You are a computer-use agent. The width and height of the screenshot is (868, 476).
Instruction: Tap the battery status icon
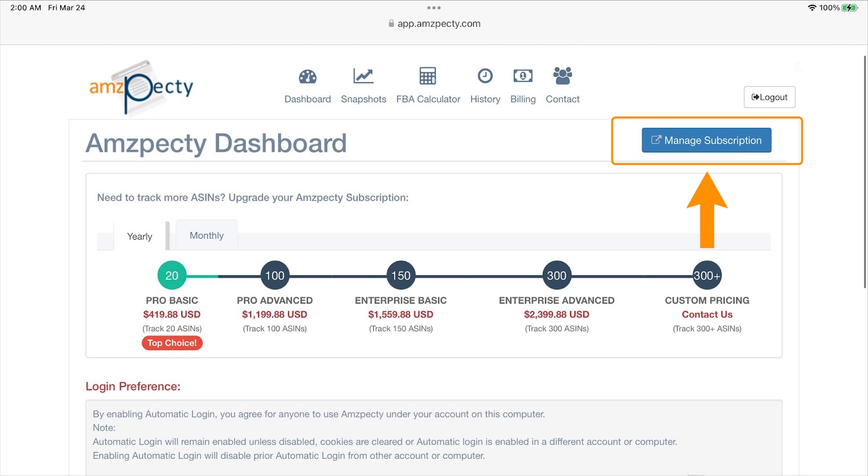click(x=850, y=8)
